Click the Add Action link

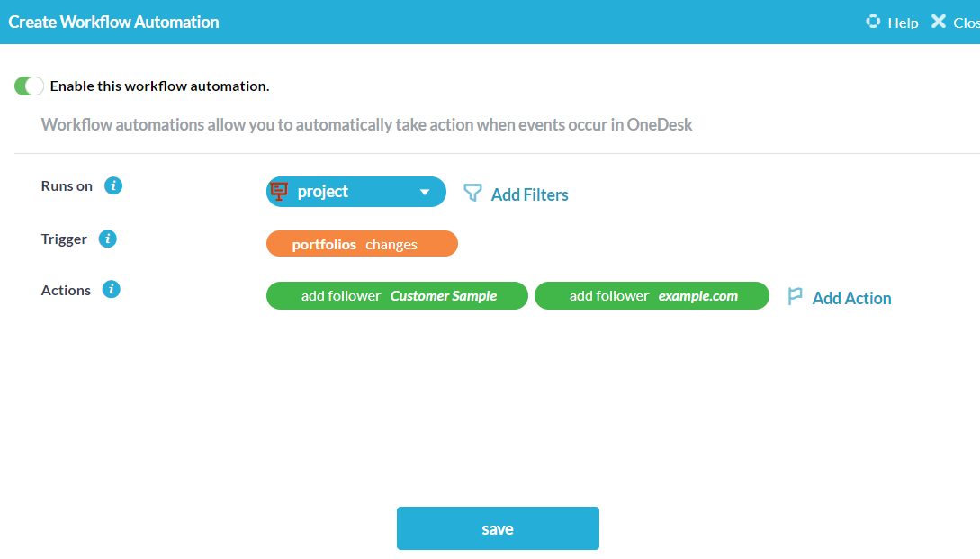click(851, 298)
